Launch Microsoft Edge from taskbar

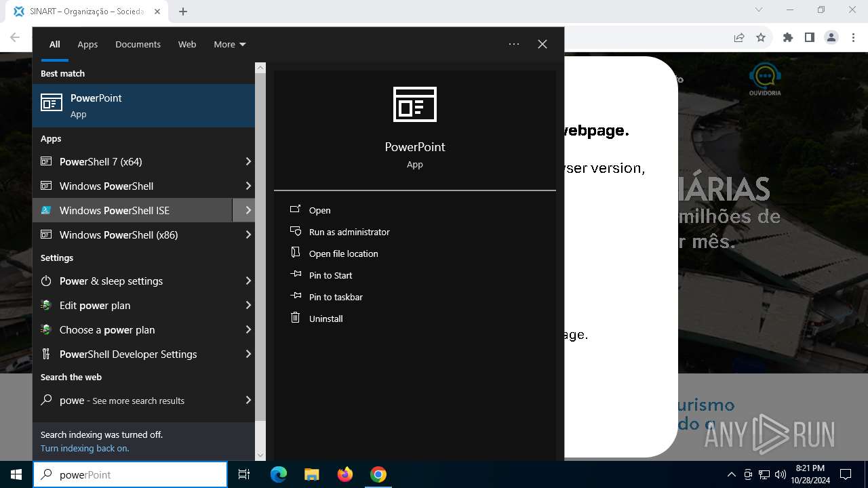pyautogui.click(x=279, y=474)
